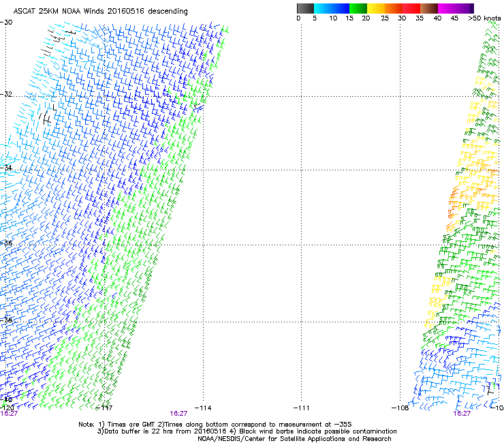The width and height of the screenshot is (504, 443).
Task: Click the gray 0-5 knots color bar segment
Action: pos(305,8)
